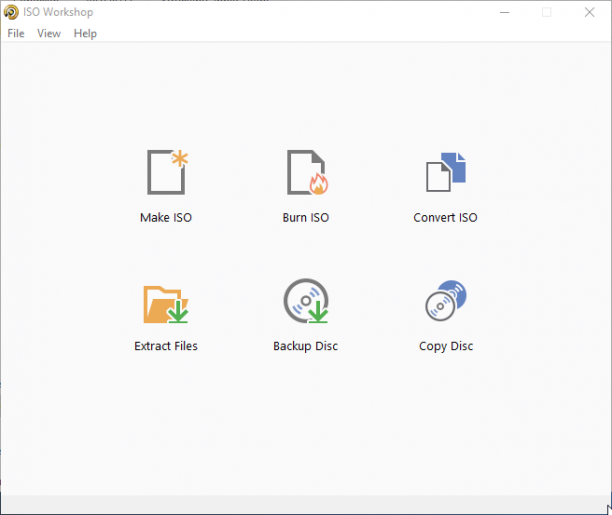
Task: Click the disabled maximize window button
Action: pos(547,12)
